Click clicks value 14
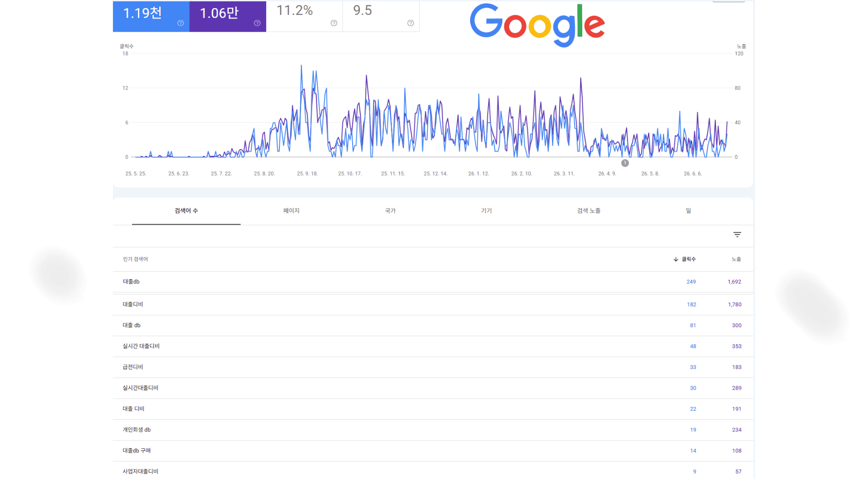Screen dimensions: 868x488 693,451
